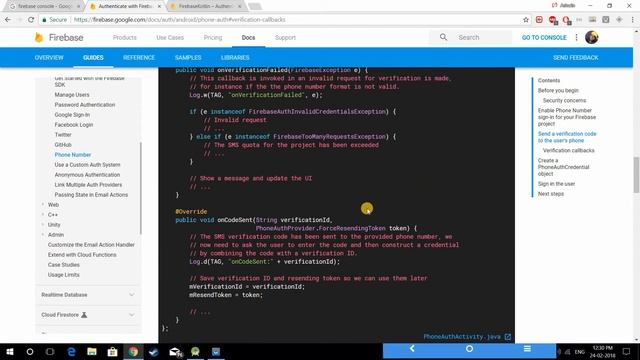The height and width of the screenshot is (360, 640).
Task: Go back in browser history
Action: click(8, 20)
